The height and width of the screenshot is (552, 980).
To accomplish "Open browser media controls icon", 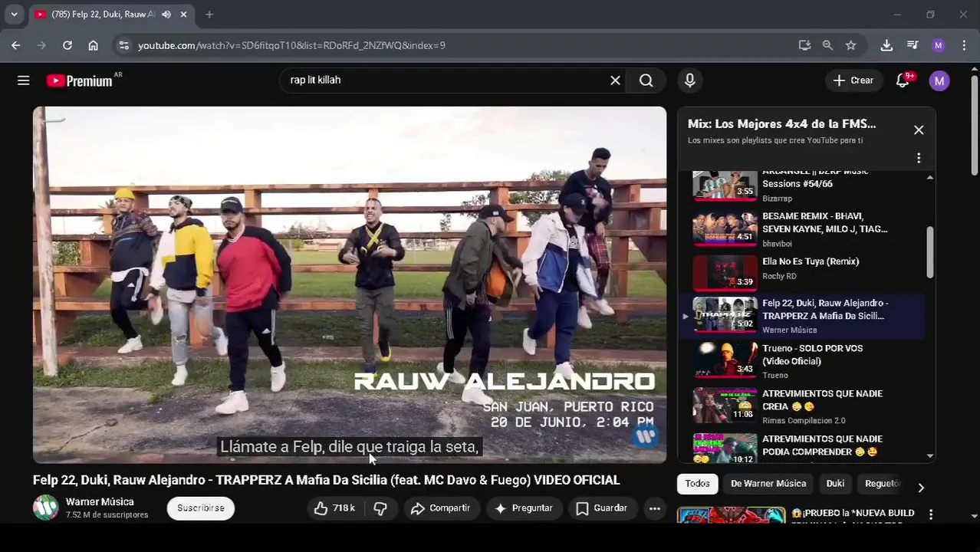I will click(x=913, y=45).
